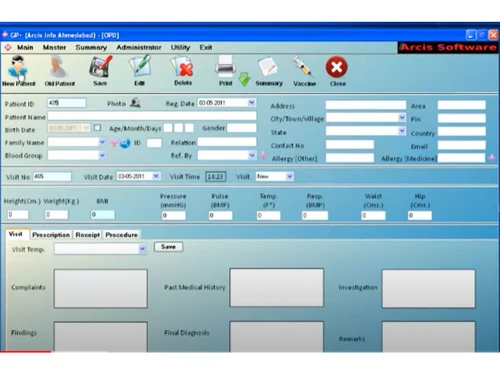Click the Final Diagnosis text box

point(277,337)
